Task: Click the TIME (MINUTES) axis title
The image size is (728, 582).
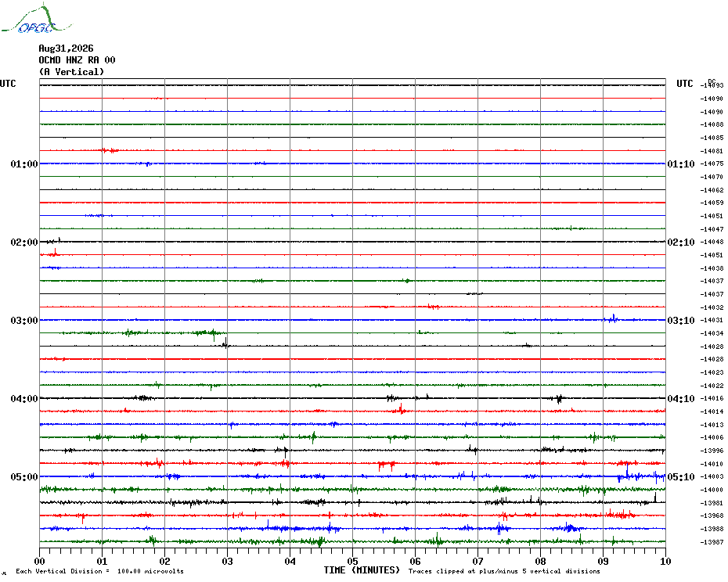Action: [362, 570]
